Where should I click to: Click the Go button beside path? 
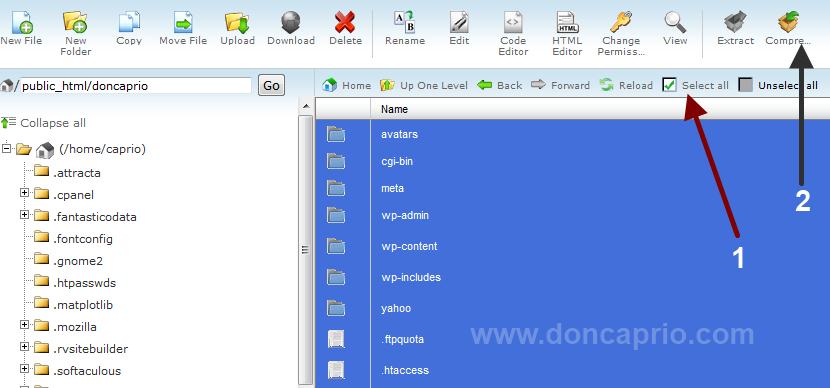(x=271, y=86)
